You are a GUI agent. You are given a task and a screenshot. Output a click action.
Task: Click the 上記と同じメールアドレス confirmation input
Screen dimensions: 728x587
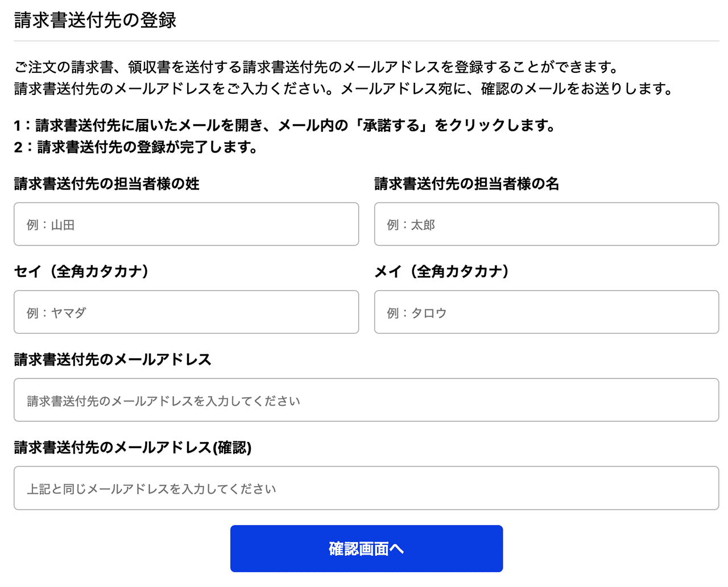366,487
